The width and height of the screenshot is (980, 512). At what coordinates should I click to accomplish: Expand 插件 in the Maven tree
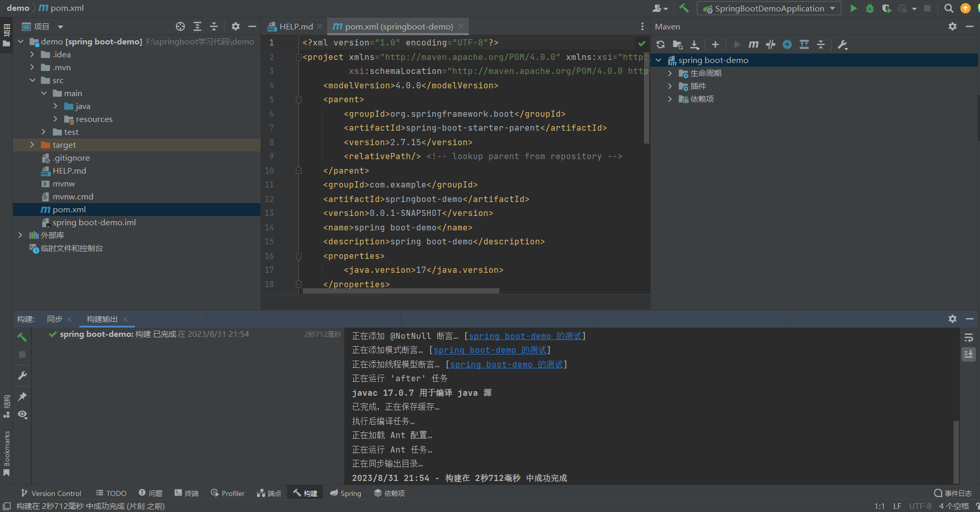click(670, 86)
